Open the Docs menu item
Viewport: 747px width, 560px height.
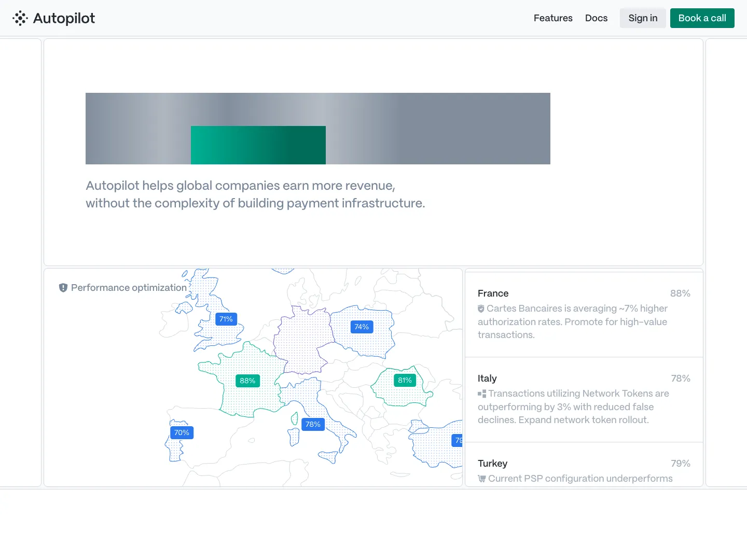click(596, 18)
